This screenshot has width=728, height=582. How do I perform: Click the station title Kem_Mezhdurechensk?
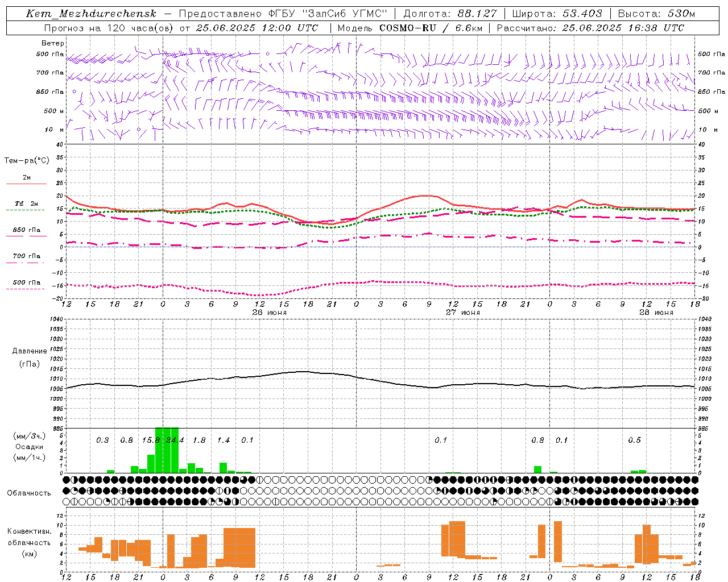pyautogui.click(x=91, y=14)
